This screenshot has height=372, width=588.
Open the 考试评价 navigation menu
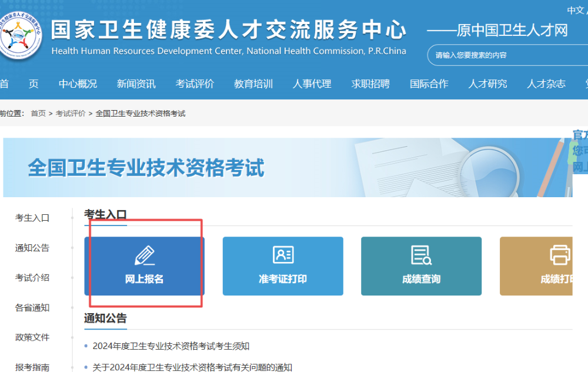pos(195,84)
